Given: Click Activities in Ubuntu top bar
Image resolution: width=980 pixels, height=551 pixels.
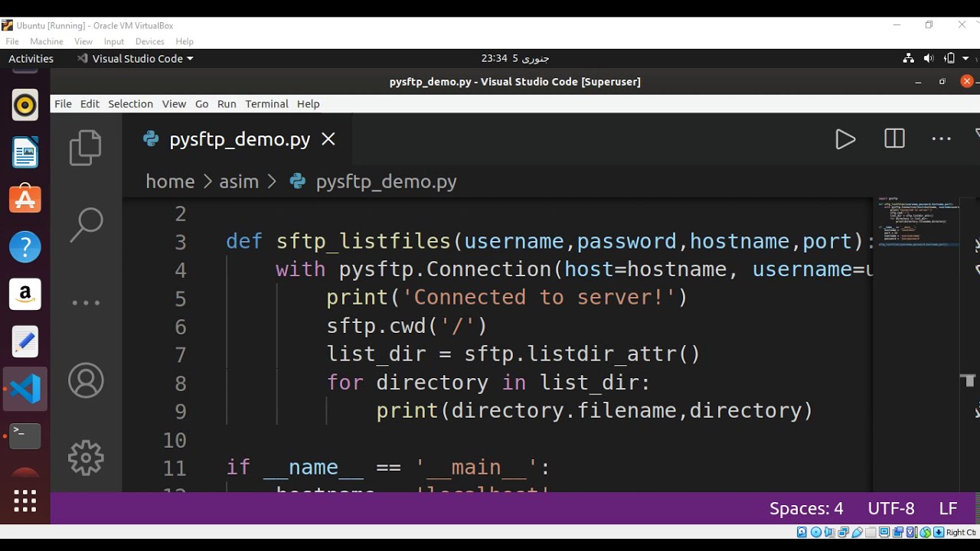Looking at the screenshot, I should (31, 58).
